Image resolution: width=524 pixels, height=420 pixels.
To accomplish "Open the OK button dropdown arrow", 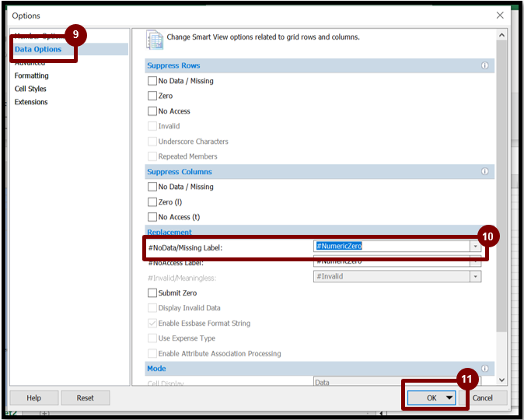I will 449,398.
